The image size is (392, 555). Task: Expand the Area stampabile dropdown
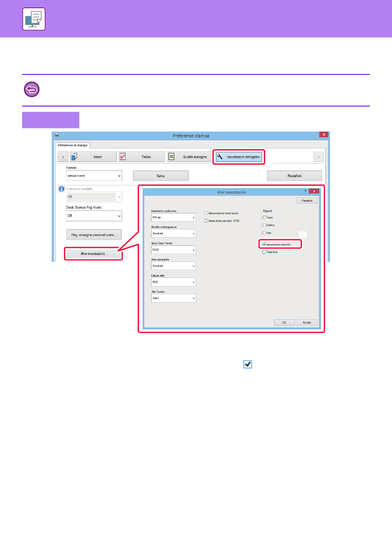(x=173, y=266)
